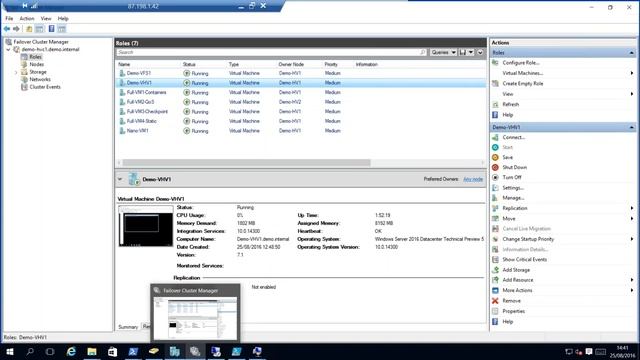The width and height of the screenshot is (640, 360).
Task: Open the save query dropdown arrow
Action: point(471,52)
